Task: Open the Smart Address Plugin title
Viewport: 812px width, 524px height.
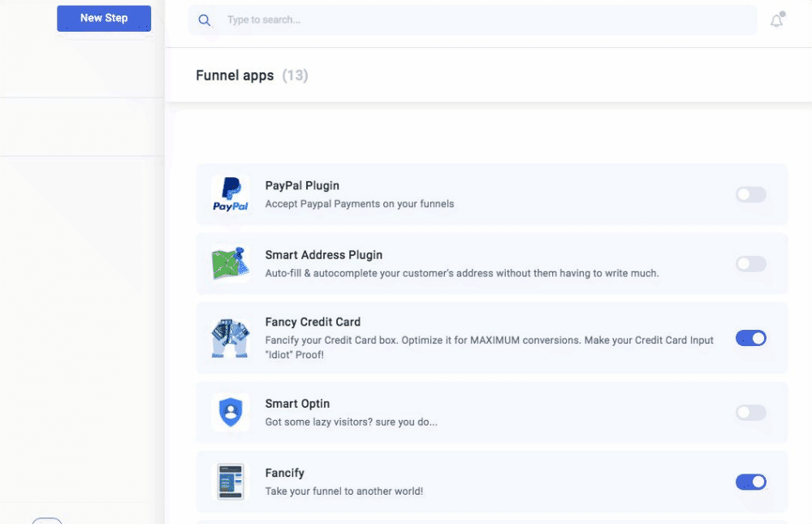Action: click(324, 255)
